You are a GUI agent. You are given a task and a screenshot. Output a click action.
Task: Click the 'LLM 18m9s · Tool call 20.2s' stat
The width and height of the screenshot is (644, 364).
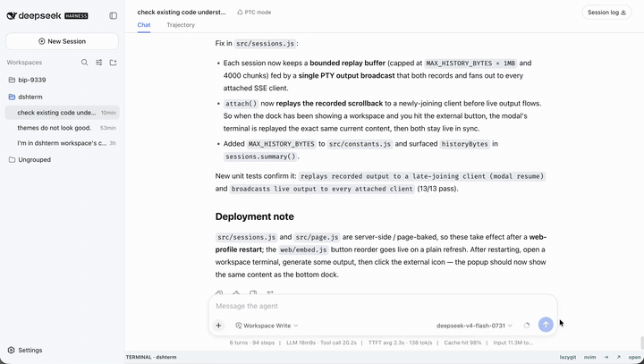pyautogui.click(x=321, y=343)
